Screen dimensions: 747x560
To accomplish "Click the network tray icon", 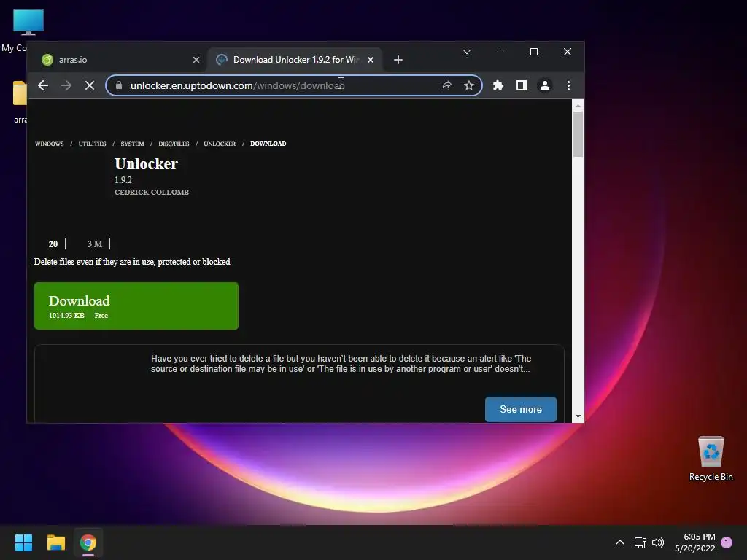I will [640, 542].
